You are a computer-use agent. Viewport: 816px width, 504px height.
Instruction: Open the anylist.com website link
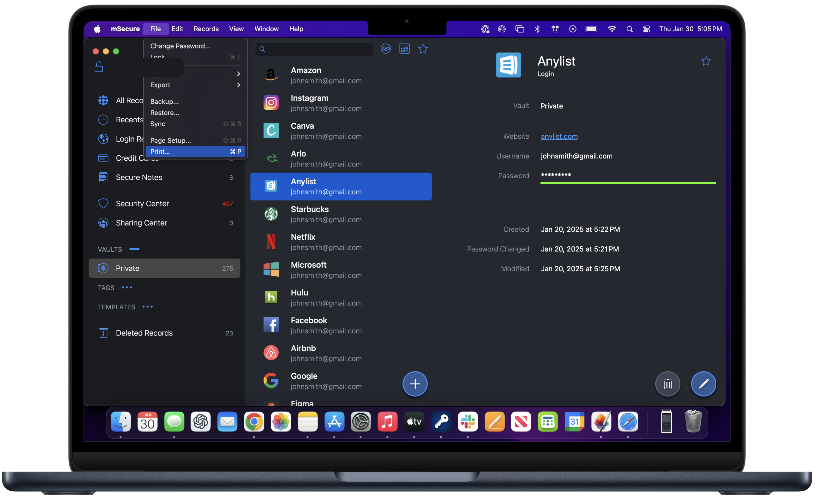(559, 136)
